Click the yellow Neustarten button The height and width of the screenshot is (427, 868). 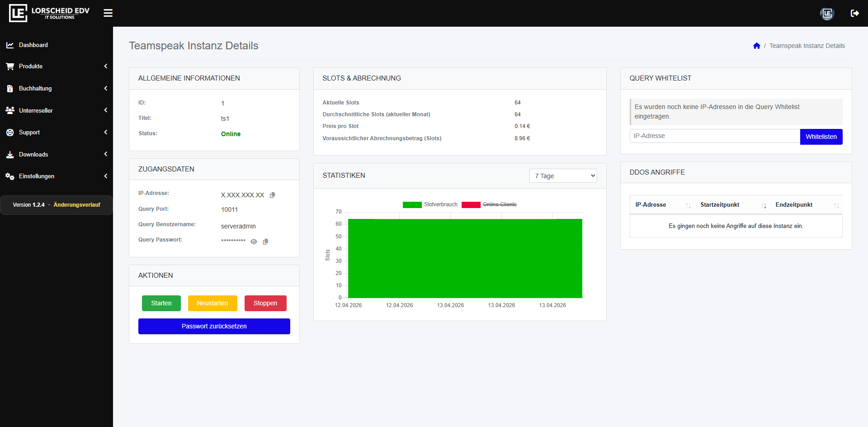tap(212, 303)
